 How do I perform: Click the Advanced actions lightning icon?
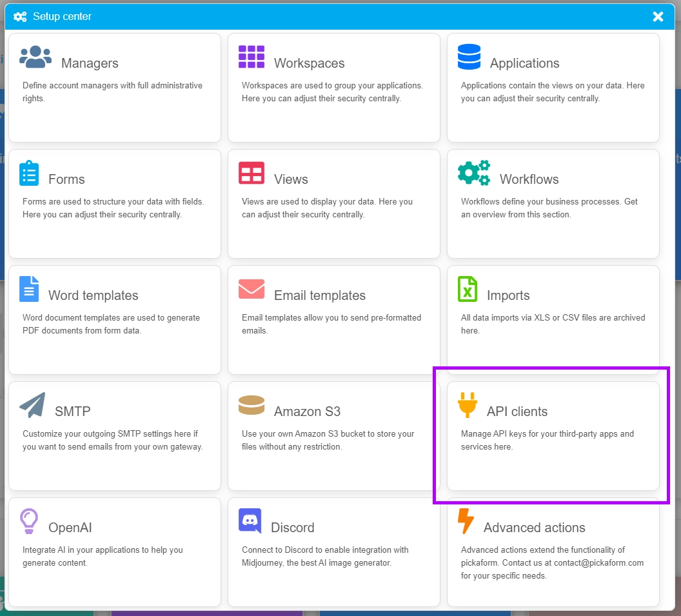point(466,521)
